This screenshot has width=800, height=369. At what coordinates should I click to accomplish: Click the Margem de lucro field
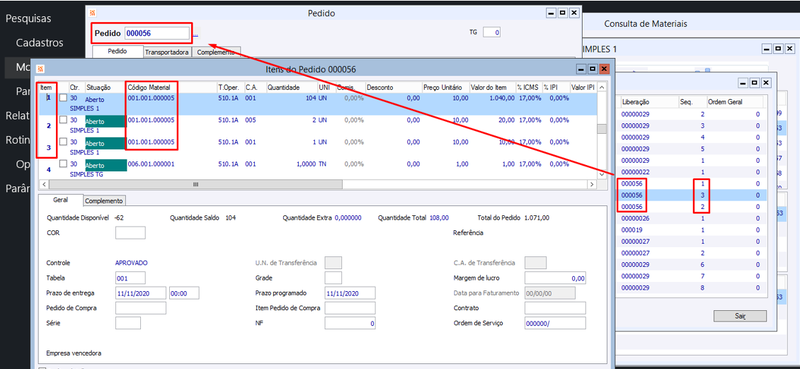(555, 278)
